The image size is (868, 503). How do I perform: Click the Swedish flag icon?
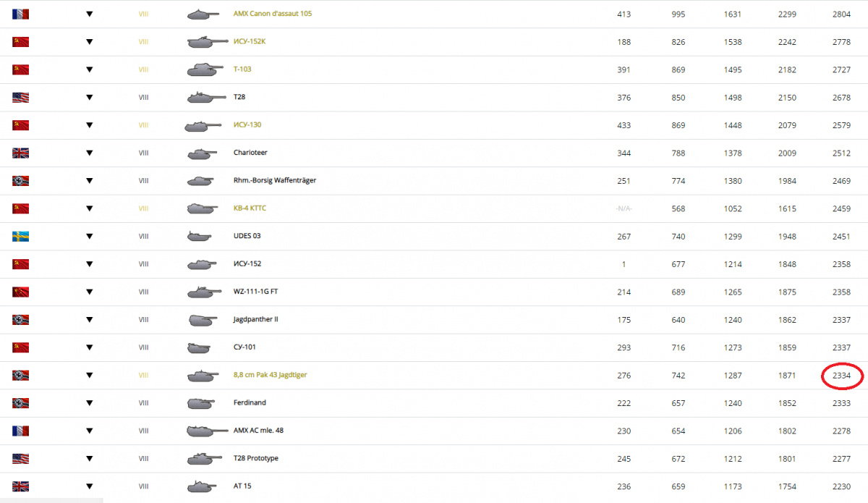20,236
